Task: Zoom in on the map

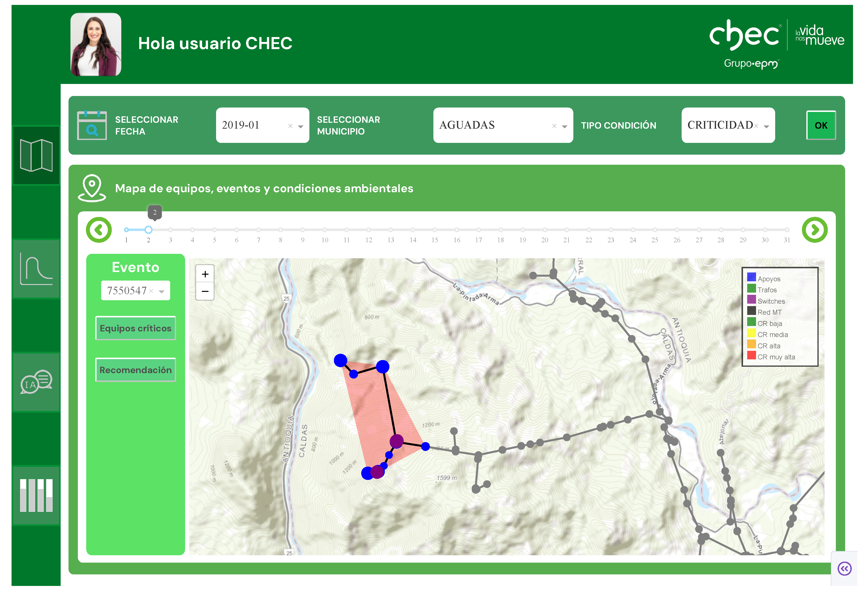Action: [205, 274]
